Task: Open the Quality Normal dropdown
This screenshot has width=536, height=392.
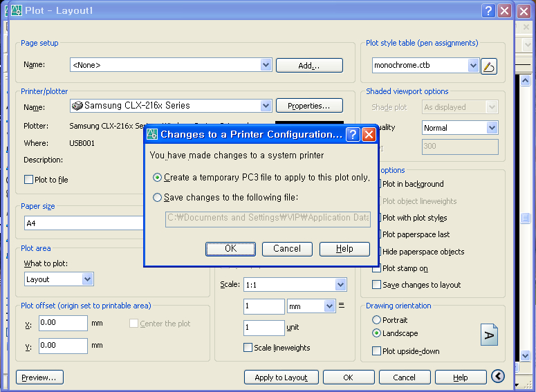Action: pyautogui.click(x=492, y=128)
